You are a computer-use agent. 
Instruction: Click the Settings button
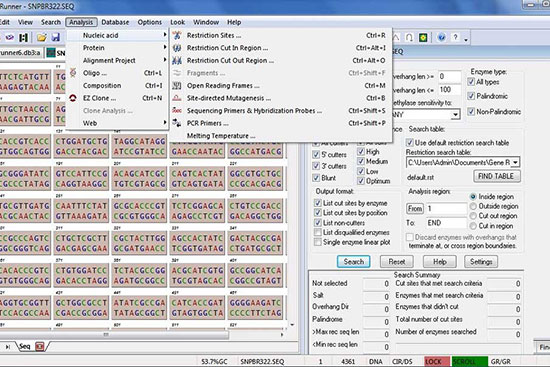coord(481,262)
